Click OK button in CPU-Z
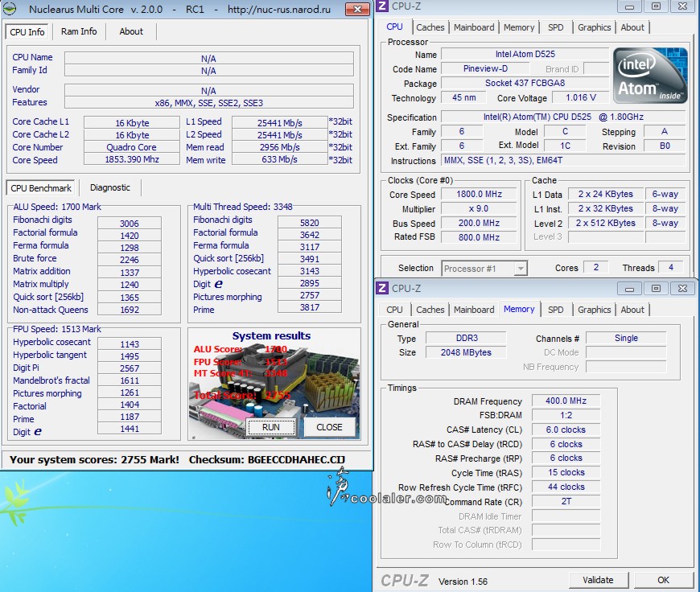 click(x=664, y=580)
